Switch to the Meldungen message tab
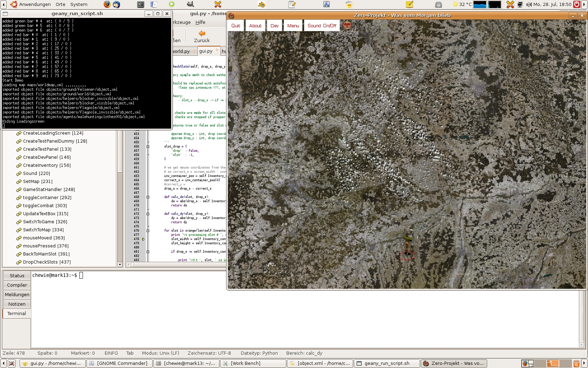The height and width of the screenshot is (368, 588). coord(17,294)
